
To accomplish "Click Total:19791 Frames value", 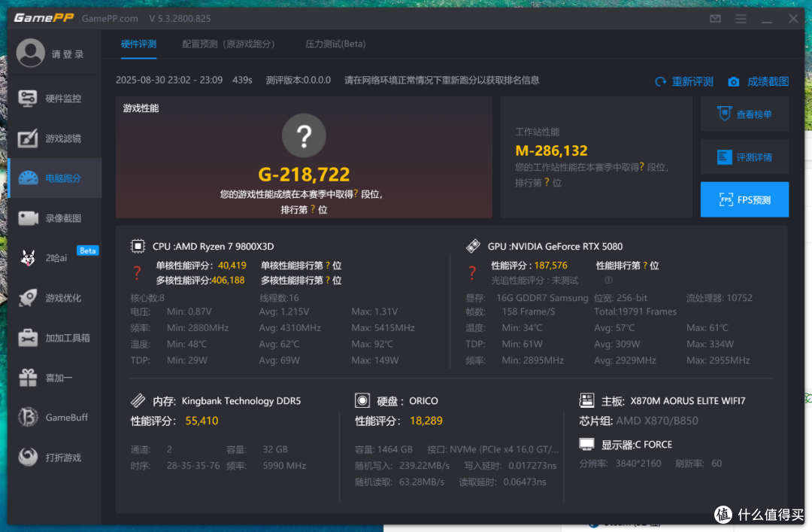I will click(x=635, y=312).
